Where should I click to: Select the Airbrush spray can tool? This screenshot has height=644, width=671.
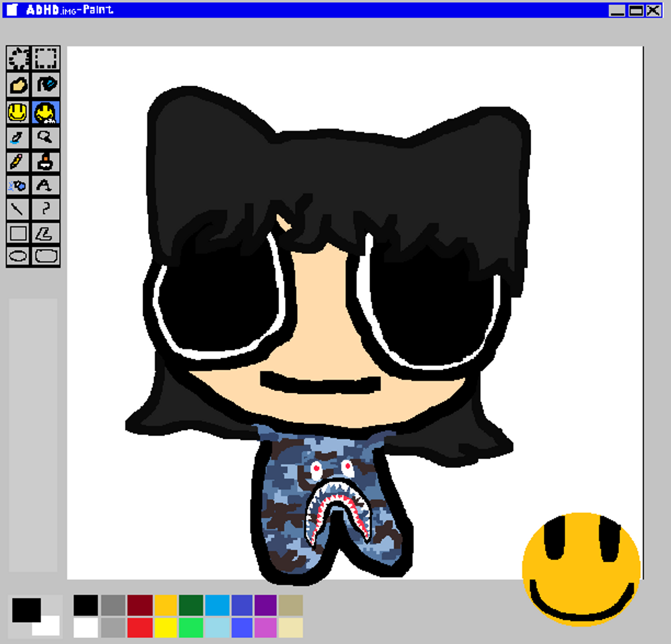click(18, 186)
